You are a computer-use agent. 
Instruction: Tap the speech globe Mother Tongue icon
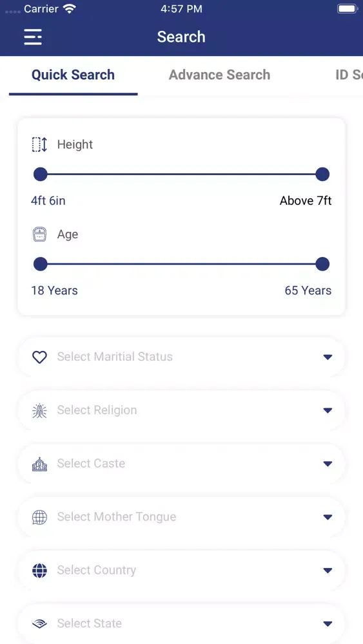(39, 517)
